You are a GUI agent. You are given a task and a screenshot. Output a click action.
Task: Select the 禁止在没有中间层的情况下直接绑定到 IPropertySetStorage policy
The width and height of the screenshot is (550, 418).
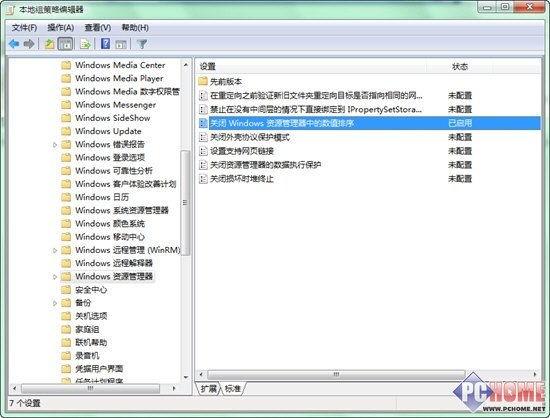pos(316,109)
